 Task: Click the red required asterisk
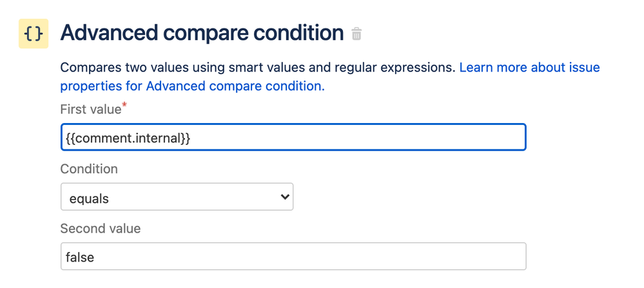point(125,105)
